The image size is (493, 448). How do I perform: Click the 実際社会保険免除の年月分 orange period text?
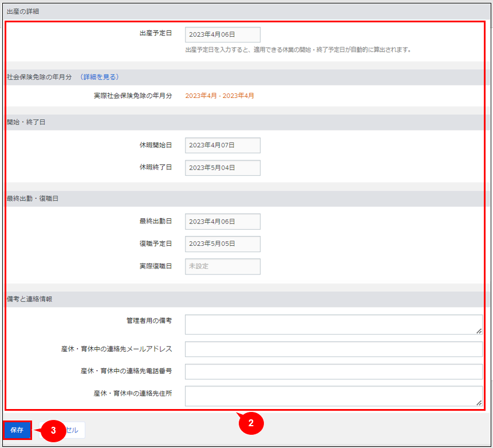point(219,96)
